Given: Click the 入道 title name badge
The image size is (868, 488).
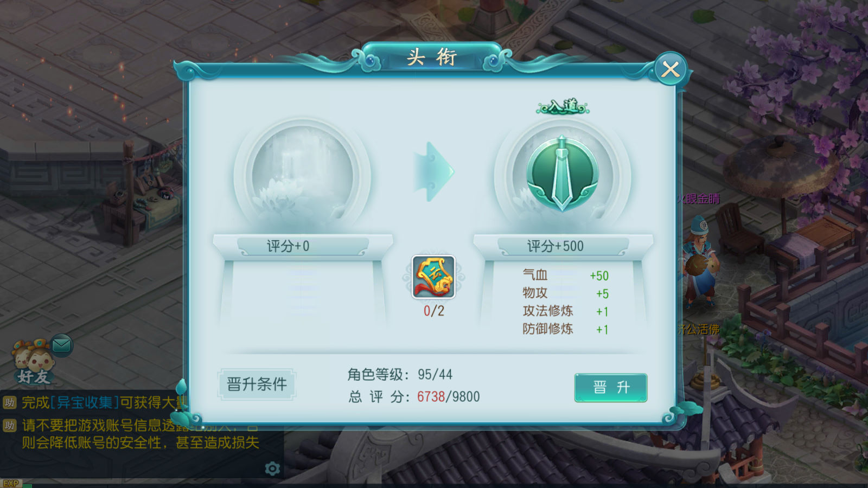Looking at the screenshot, I should [563, 106].
